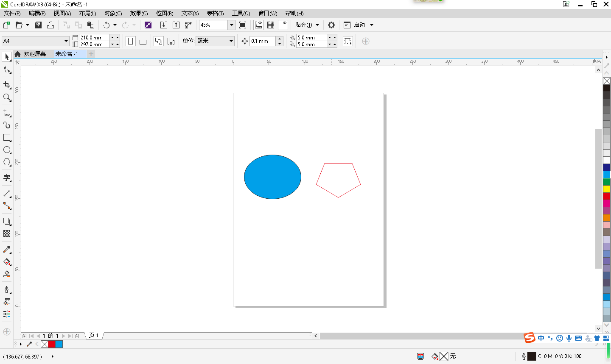The image size is (611, 364).
Task: Click the Full-screen preview icon
Action: click(243, 25)
